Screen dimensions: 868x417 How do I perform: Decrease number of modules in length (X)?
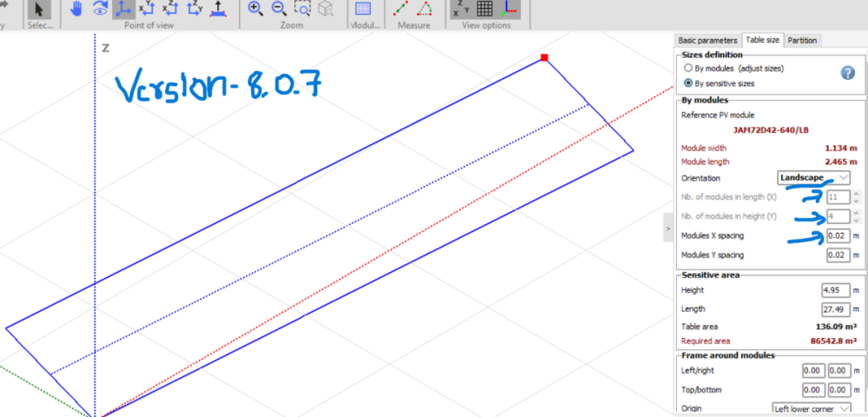[x=857, y=201]
